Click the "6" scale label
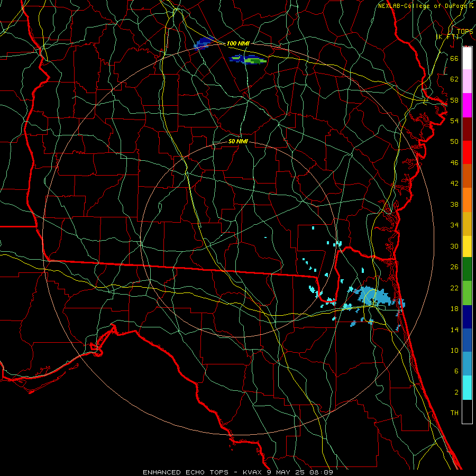Image resolution: width=476 pixels, height=476 pixels. (x=456, y=371)
